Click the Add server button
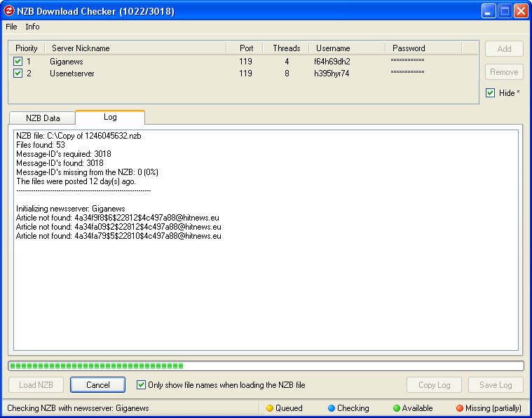Viewport: 532px width, 418px height. pos(504,49)
